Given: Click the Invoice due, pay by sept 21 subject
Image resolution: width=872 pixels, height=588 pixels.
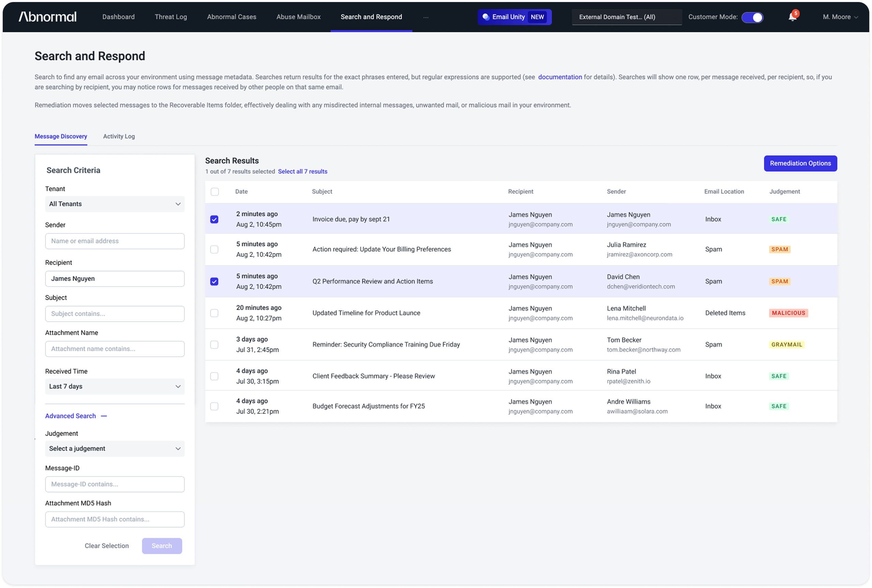Looking at the screenshot, I should pyautogui.click(x=351, y=219).
